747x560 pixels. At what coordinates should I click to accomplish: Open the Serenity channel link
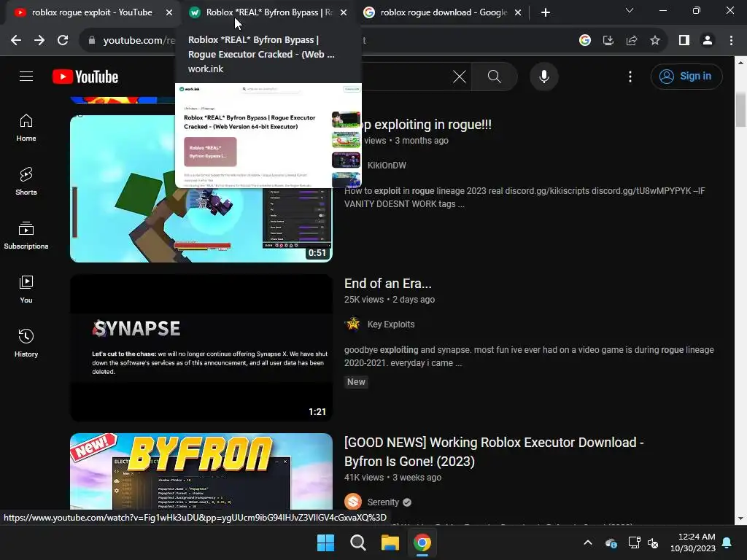pyautogui.click(x=383, y=502)
